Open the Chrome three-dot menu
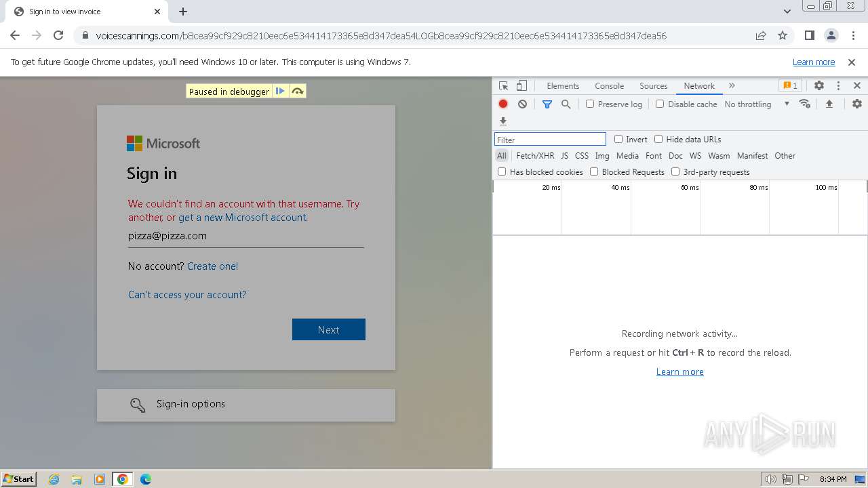 tap(852, 36)
